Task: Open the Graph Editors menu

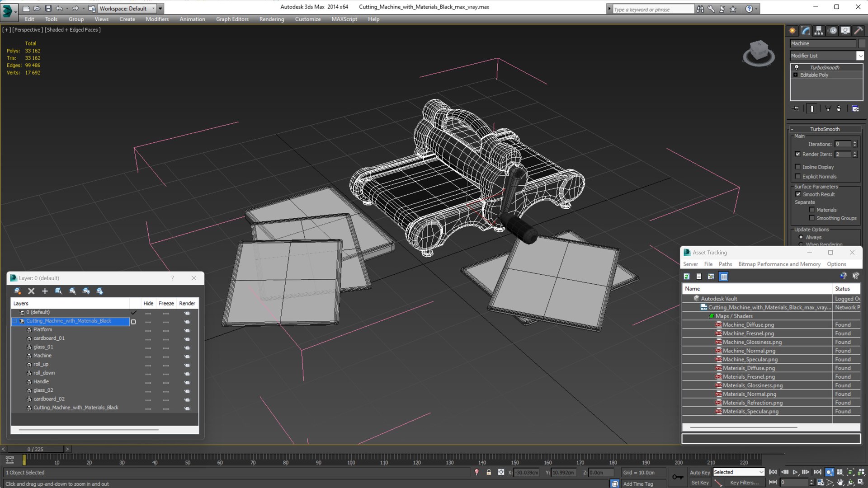Action: coord(232,19)
